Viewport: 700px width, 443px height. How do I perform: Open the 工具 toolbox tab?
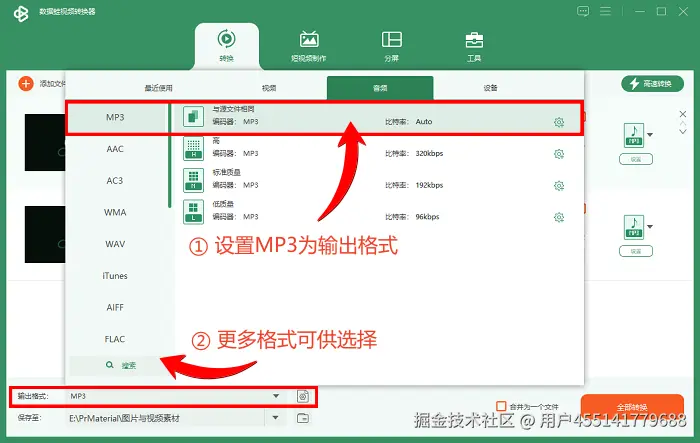(474, 46)
